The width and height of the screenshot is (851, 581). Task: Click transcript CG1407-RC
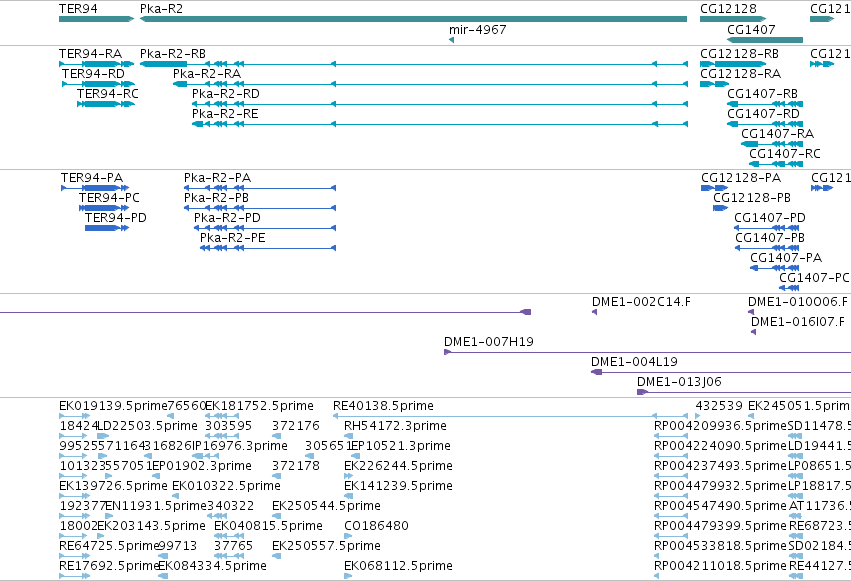click(776, 164)
